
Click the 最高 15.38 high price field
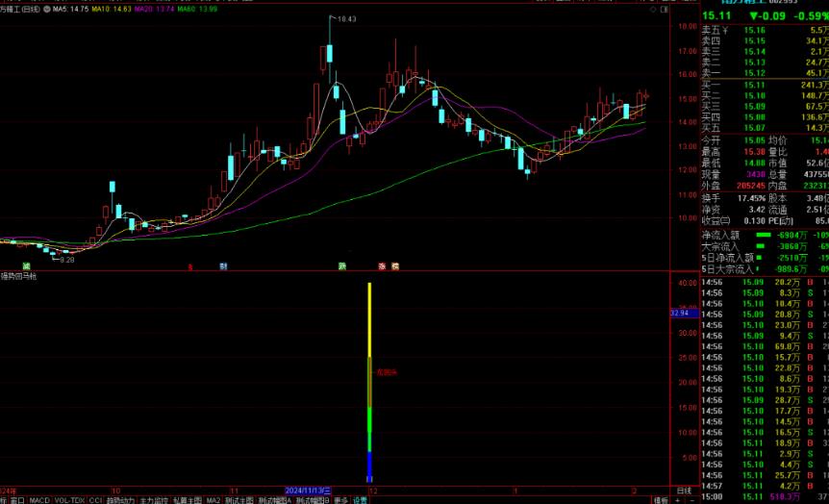tap(733, 152)
